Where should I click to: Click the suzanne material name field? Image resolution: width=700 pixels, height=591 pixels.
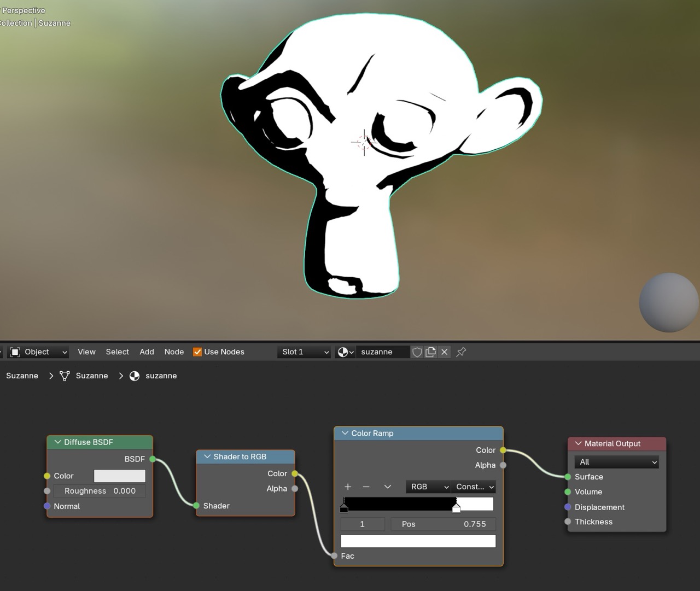click(384, 352)
